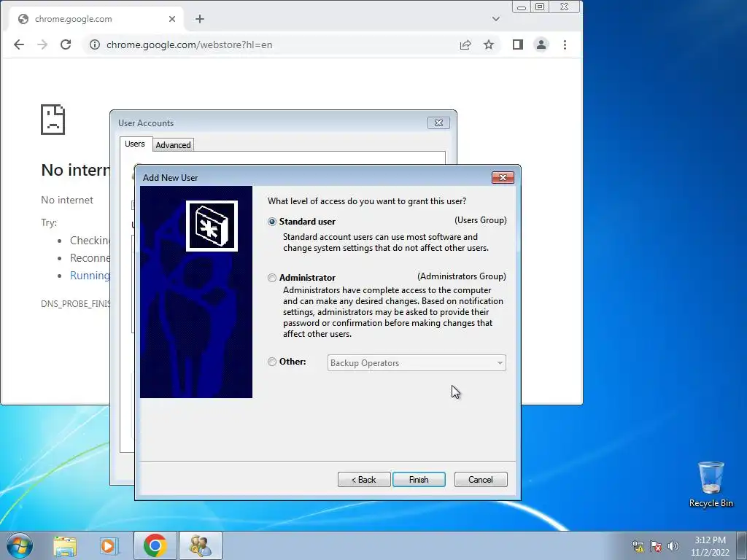Close the Add New User dialog

click(x=503, y=178)
